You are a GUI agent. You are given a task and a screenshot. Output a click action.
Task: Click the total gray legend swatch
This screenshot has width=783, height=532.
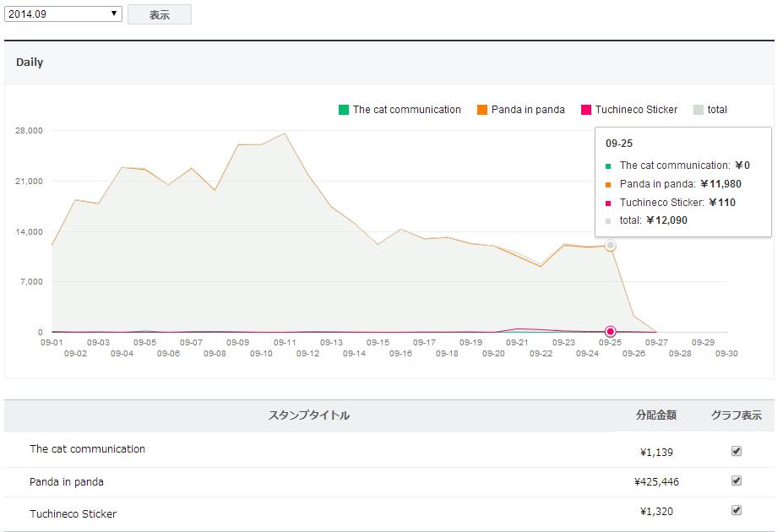[699, 110]
